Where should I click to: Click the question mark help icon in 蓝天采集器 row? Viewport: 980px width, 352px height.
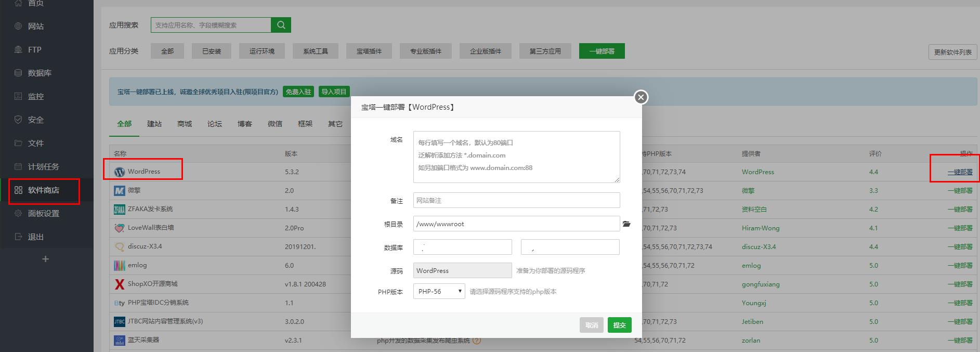[x=477, y=341]
